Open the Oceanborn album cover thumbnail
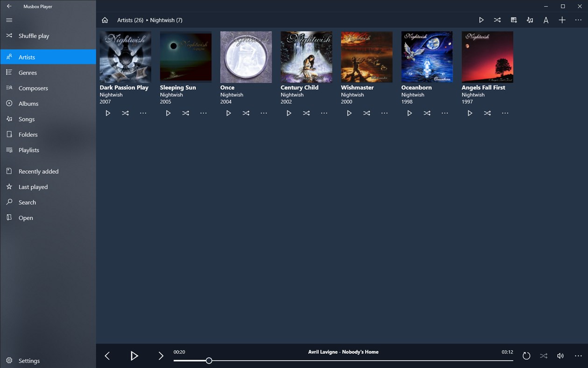The height and width of the screenshot is (368, 588). (426, 56)
